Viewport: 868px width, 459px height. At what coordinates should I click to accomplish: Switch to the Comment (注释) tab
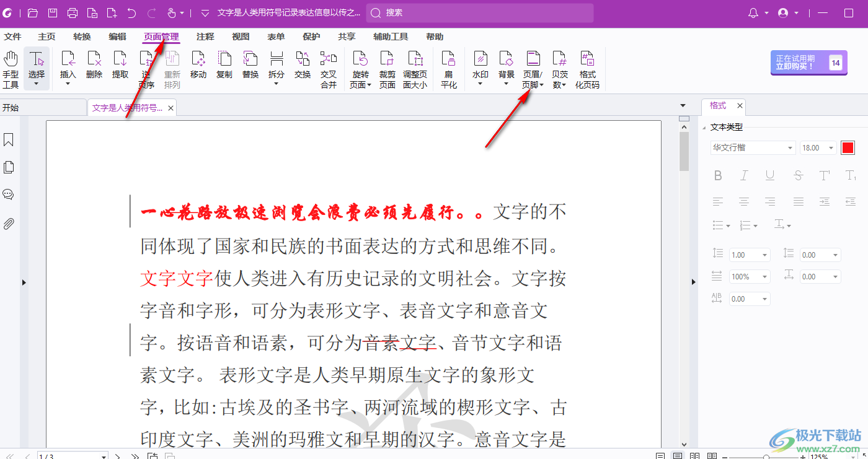(205, 37)
